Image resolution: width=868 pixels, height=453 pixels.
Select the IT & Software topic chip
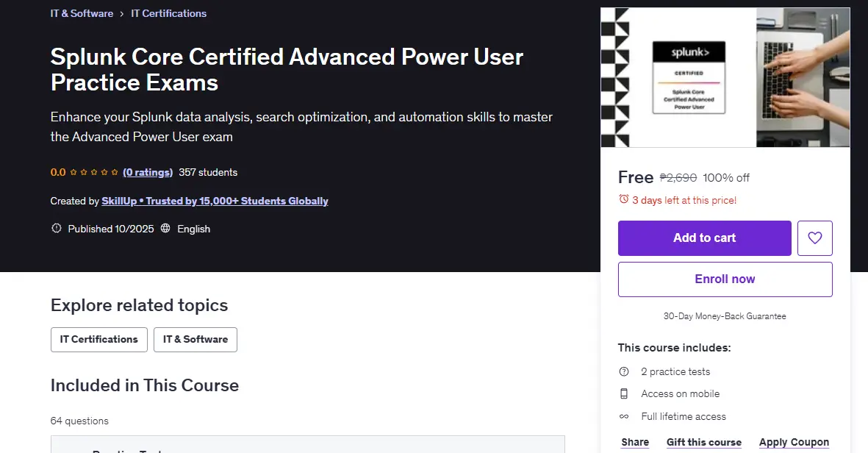(196, 340)
